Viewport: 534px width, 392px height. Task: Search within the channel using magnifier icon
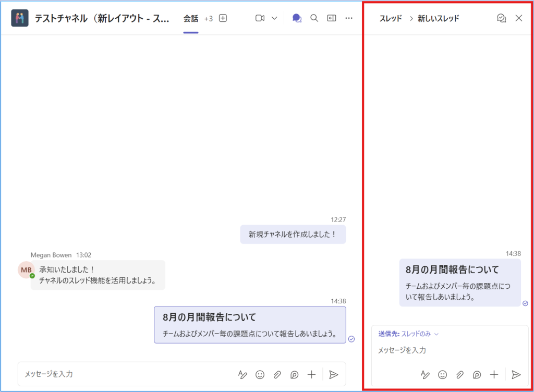314,18
